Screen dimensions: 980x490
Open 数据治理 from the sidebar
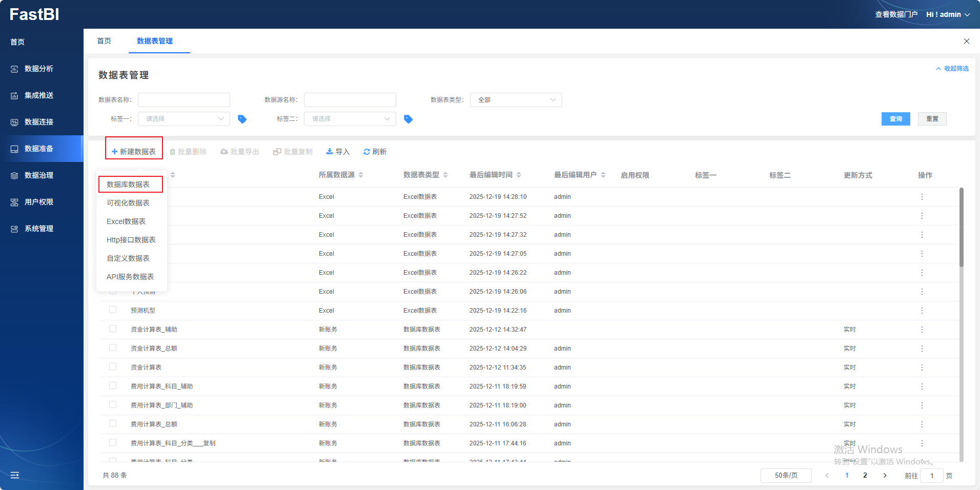pyautogui.click(x=39, y=175)
